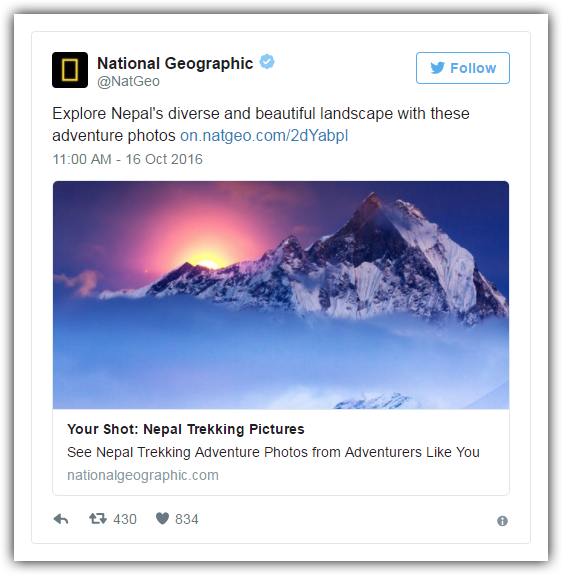562x575 pixels.
Task: Click the National Geographic yellow logo avatar
Action: coord(70,70)
